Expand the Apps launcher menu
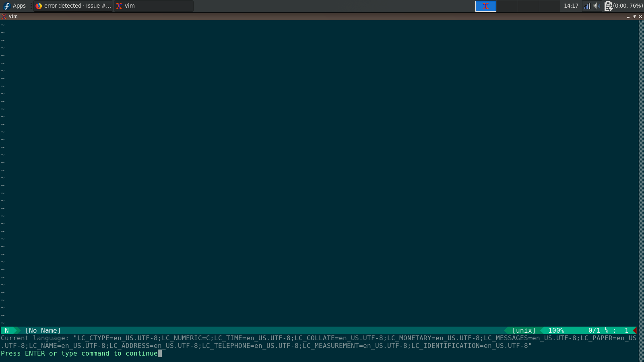 point(15,6)
